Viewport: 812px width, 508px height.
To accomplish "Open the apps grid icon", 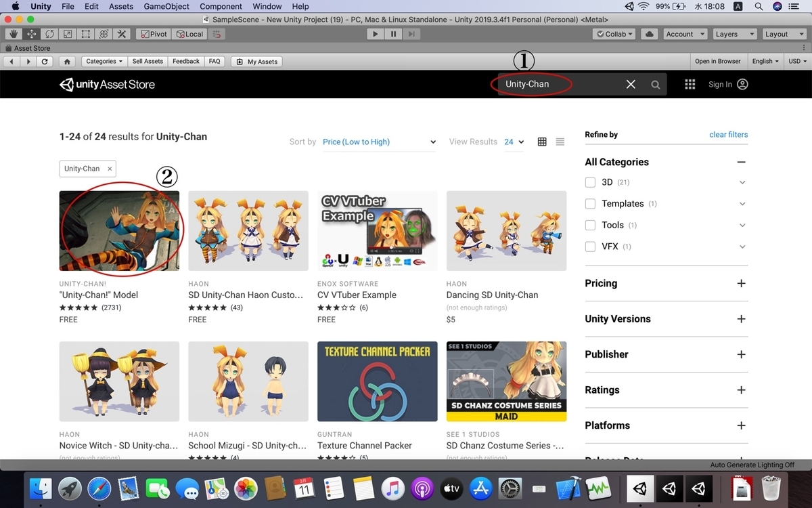I will tap(690, 84).
